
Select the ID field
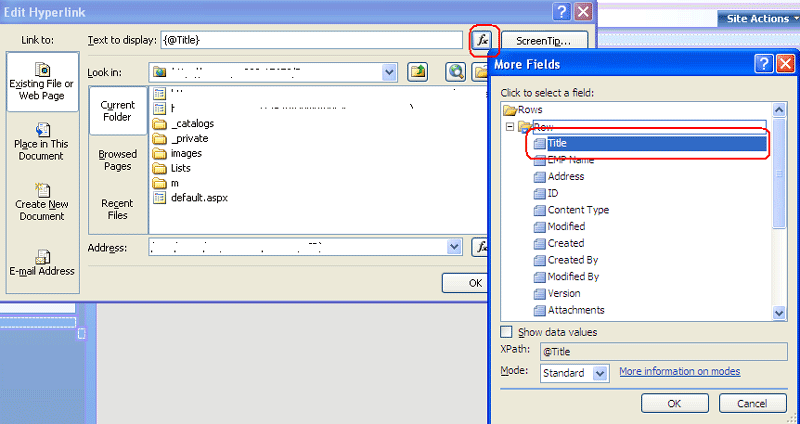point(546,193)
